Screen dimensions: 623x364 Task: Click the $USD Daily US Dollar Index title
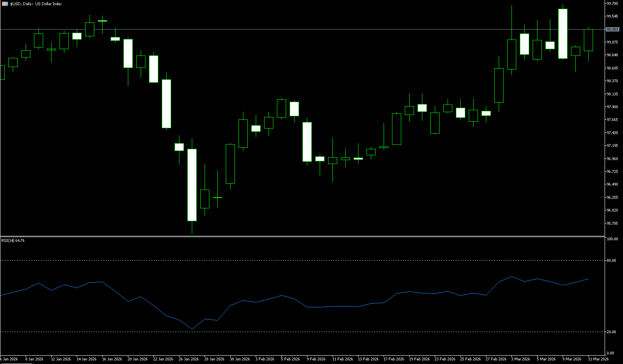(36, 4)
